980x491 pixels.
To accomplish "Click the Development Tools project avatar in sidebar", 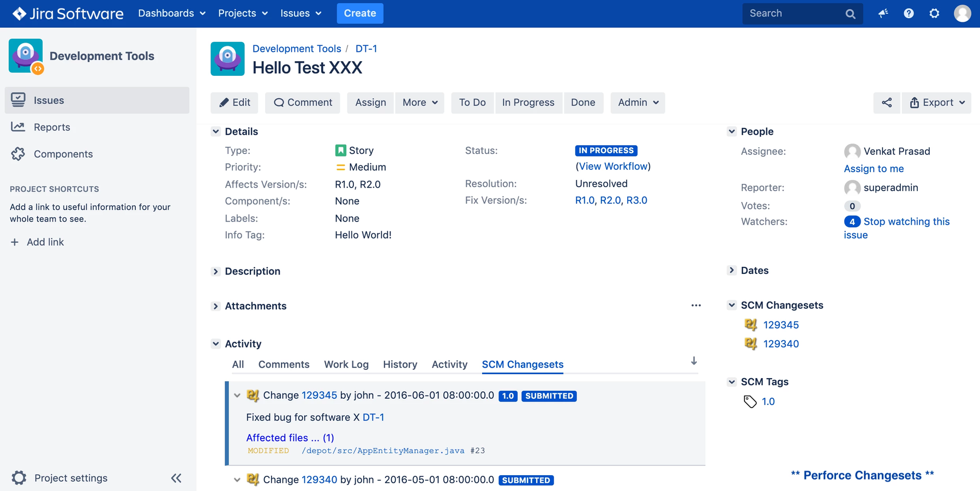I will [26, 56].
